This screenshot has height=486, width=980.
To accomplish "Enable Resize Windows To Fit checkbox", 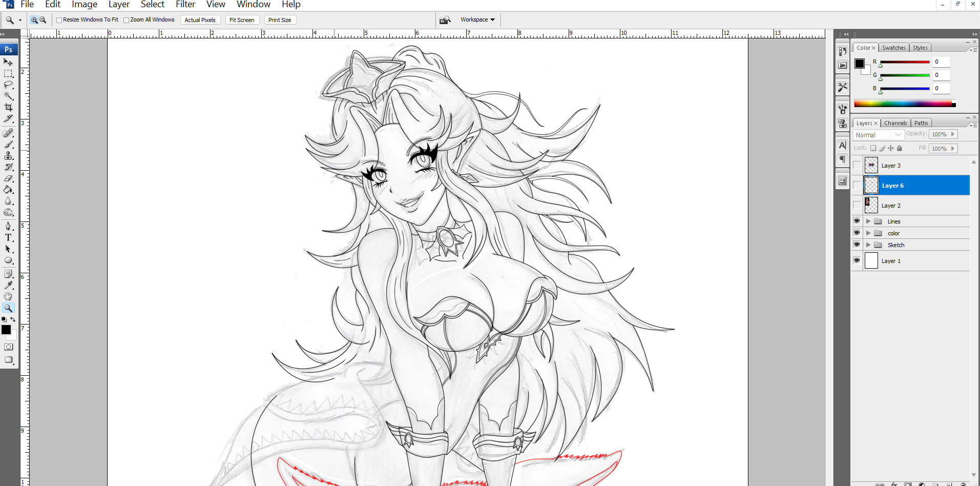I will (59, 20).
